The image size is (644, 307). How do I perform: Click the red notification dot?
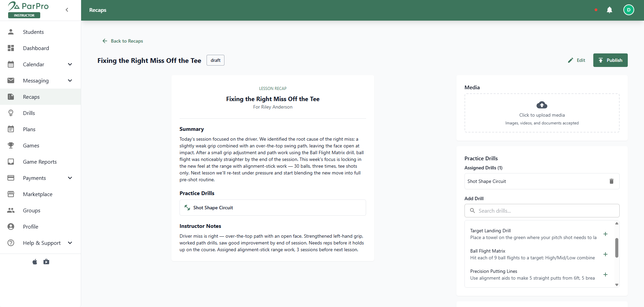coord(596,10)
